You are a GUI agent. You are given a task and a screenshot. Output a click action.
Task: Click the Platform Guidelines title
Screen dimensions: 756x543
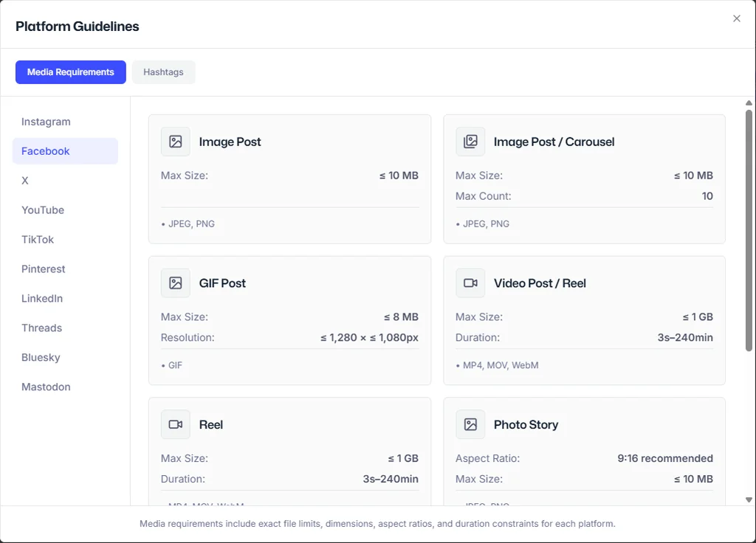(77, 27)
